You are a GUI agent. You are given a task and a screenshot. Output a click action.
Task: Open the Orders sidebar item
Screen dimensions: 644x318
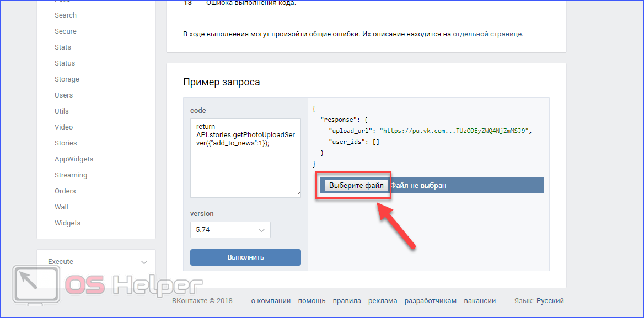tap(65, 191)
